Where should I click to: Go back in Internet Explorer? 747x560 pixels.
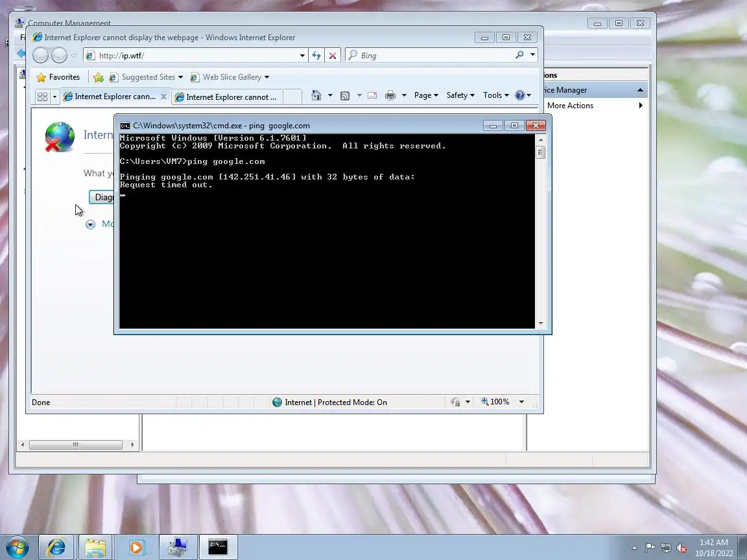point(40,55)
